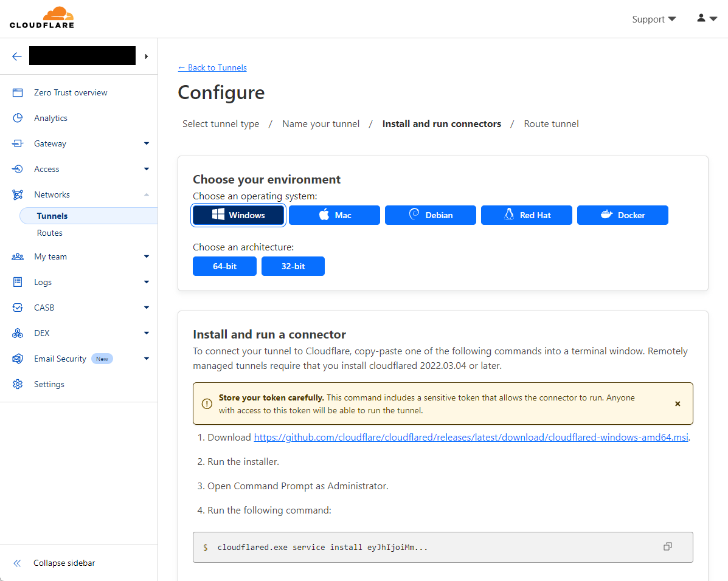Choose Red Hat operating system
This screenshot has width=728, height=581.
[527, 215]
